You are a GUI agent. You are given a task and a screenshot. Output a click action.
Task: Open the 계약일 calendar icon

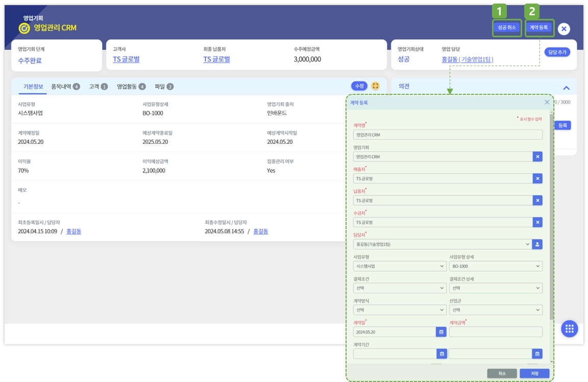click(x=441, y=332)
